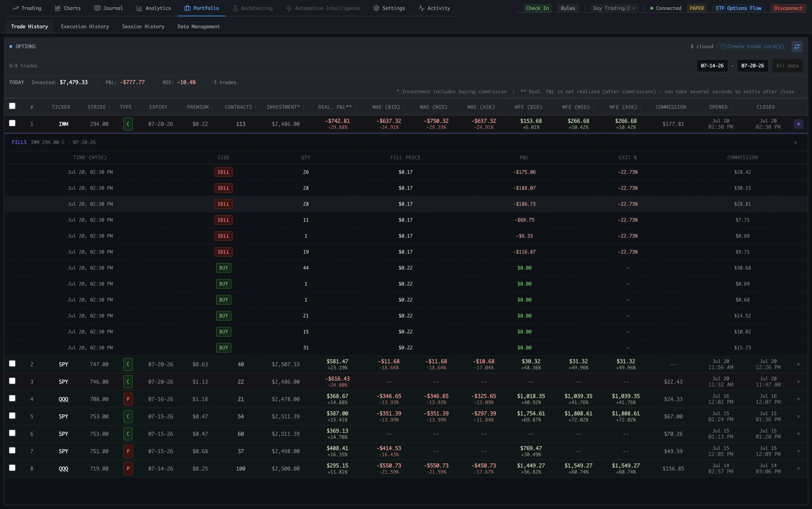The width and height of the screenshot is (812, 509).
Task: Open the Journal tab
Action: [108, 8]
